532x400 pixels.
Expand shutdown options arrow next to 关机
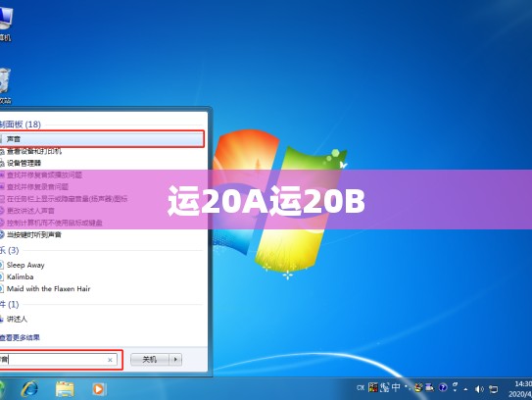175,359
